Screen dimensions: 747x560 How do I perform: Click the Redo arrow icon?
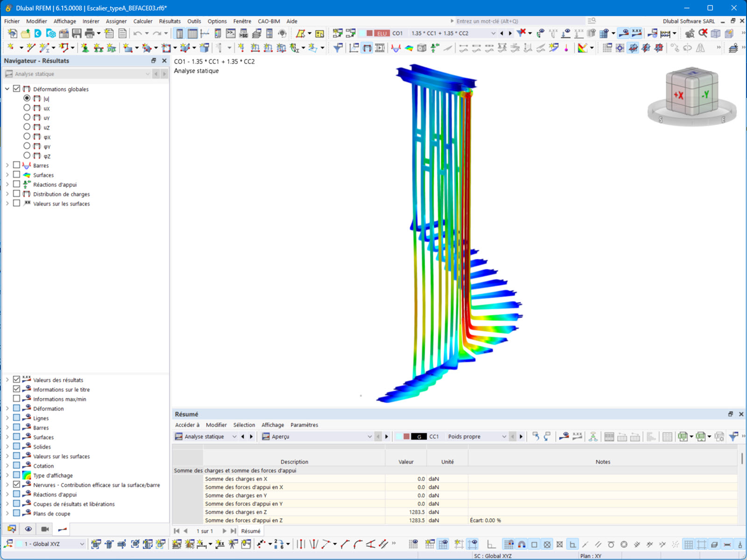[x=157, y=33]
